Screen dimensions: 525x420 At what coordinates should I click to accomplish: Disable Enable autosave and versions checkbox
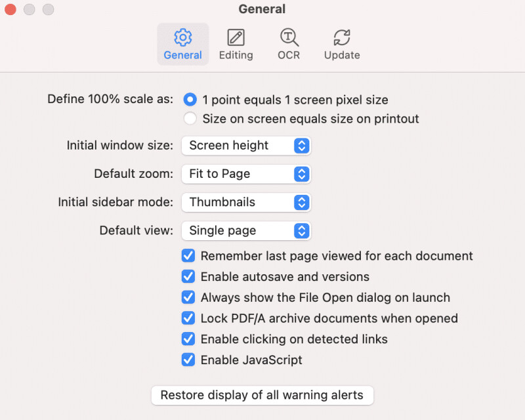(x=188, y=276)
